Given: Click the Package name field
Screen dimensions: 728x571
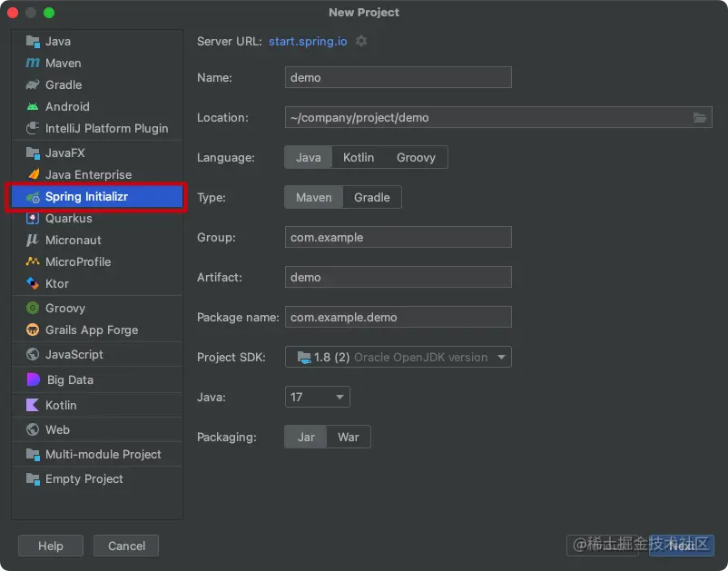Looking at the screenshot, I should pos(398,317).
